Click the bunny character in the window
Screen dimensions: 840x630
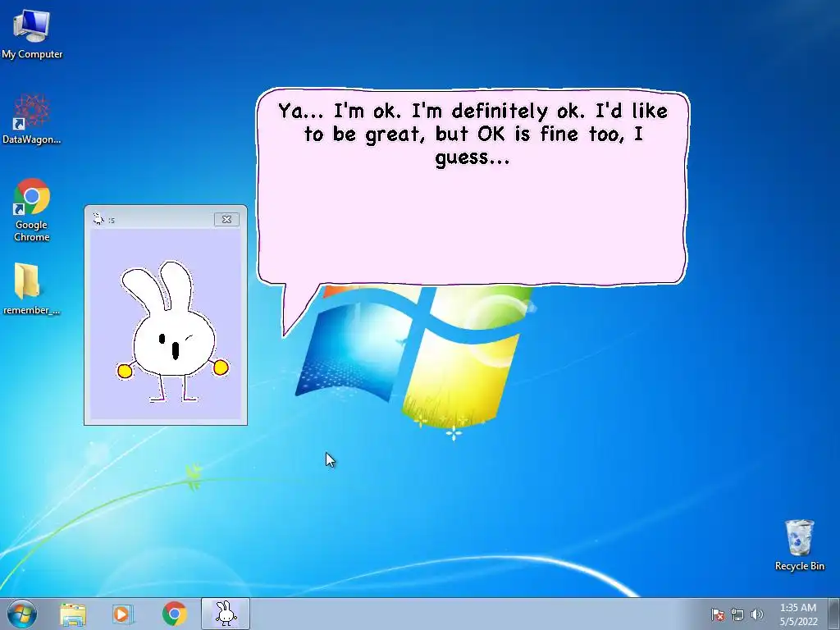[172, 331]
